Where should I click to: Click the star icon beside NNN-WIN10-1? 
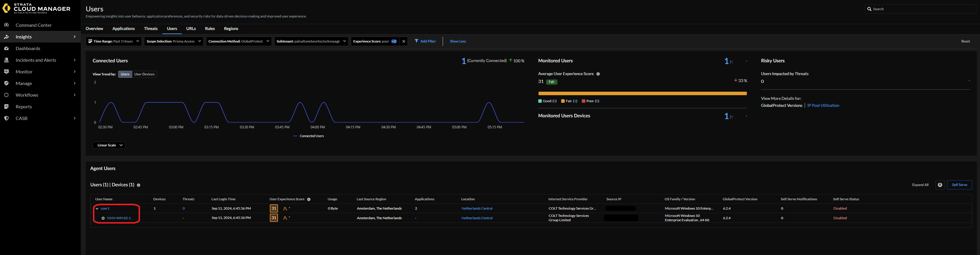[103, 218]
